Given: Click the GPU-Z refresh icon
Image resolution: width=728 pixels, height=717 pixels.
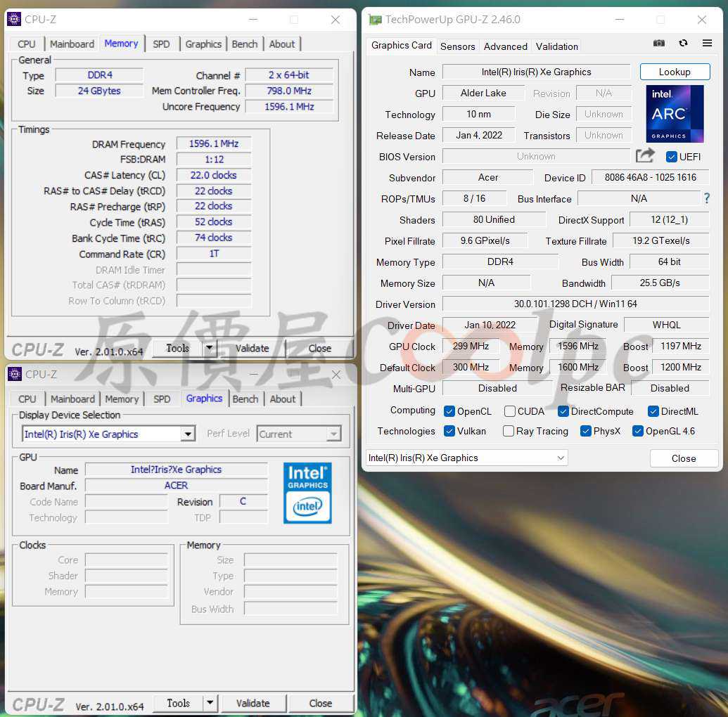Looking at the screenshot, I should coord(683,43).
